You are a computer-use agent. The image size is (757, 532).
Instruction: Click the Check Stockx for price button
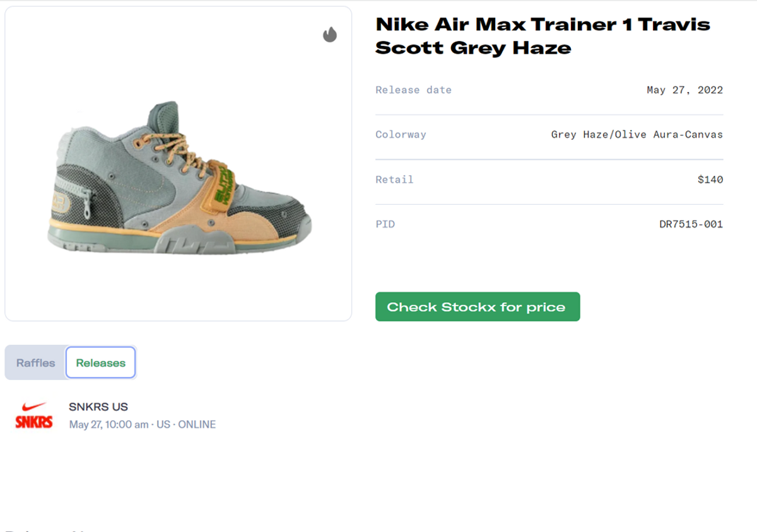click(x=478, y=307)
